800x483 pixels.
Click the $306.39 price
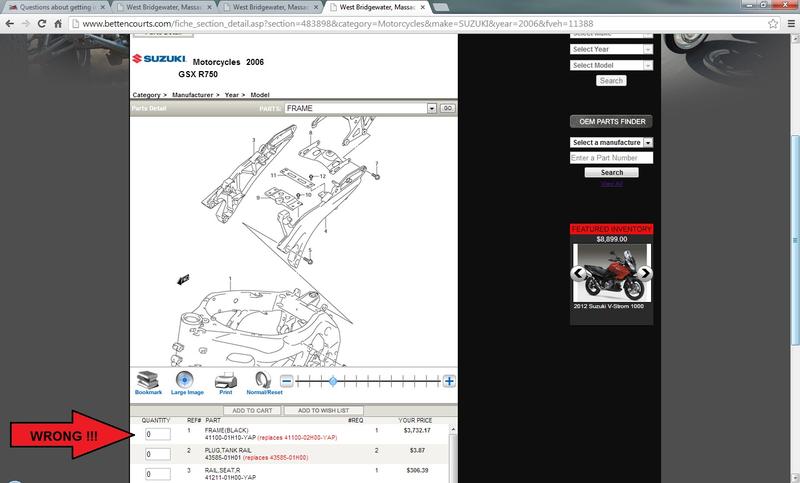pyautogui.click(x=418, y=470)
